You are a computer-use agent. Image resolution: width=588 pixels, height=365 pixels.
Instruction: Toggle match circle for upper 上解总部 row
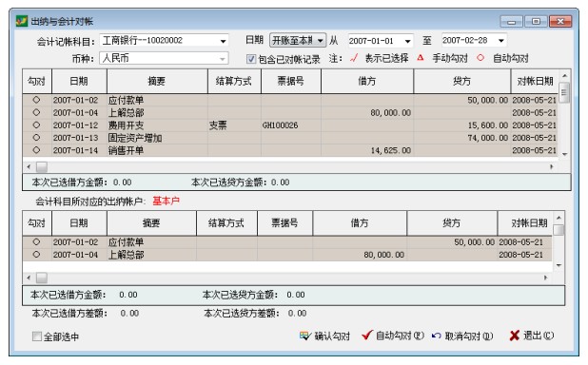click(36, 112)
